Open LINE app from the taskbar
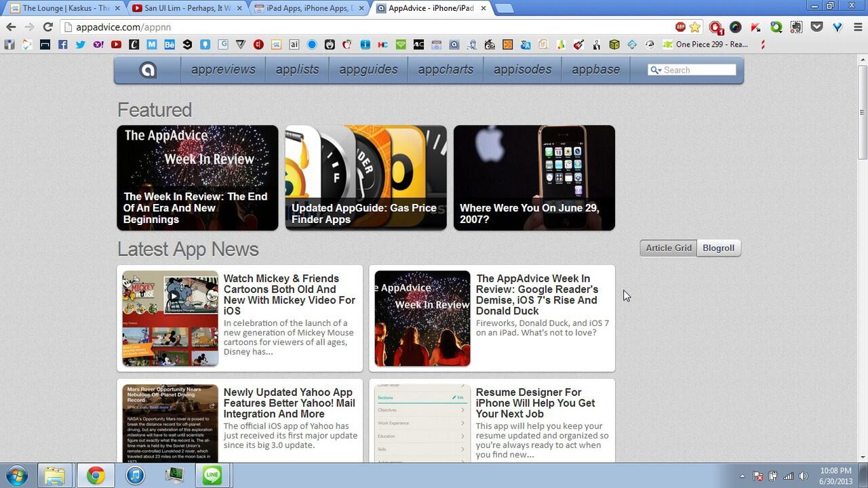 212,475
